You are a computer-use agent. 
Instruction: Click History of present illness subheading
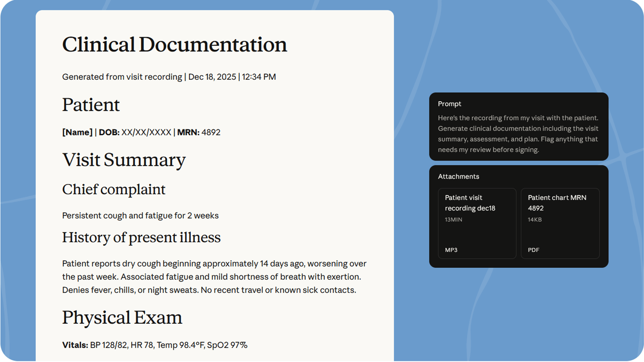tap(141, 238)
